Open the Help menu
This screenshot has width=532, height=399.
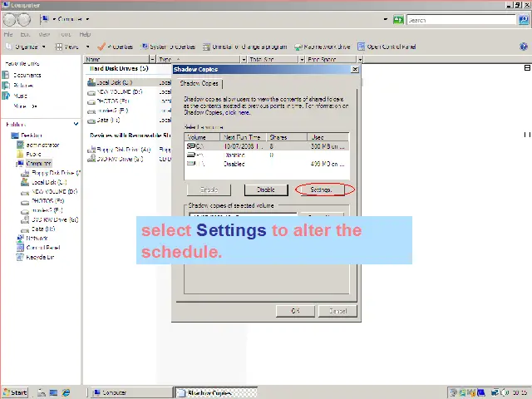(x=85, y=34)
